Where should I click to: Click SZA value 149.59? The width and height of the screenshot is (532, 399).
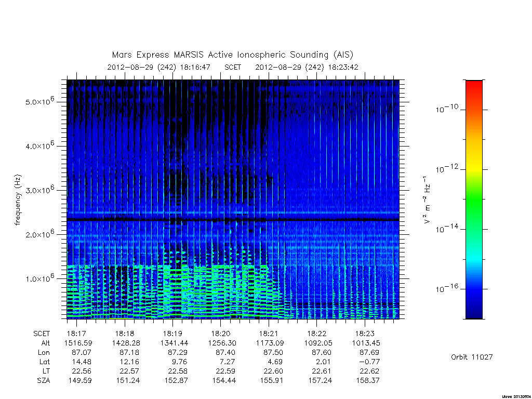tap(79, 381)
